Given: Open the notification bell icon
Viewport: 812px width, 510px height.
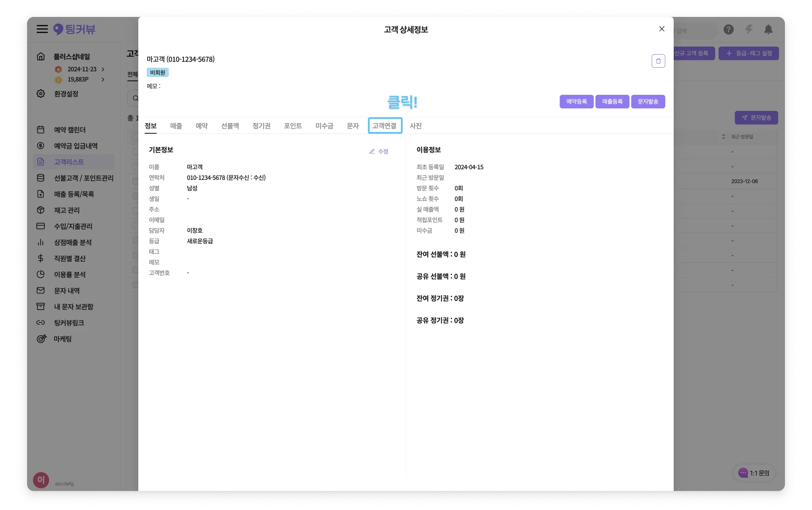Looking at the screenshot, I should coord(768,30).
